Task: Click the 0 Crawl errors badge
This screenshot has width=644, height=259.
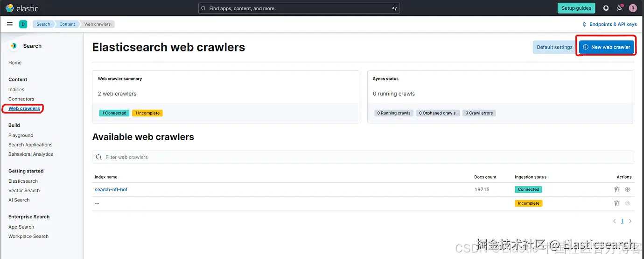Action: 479,113
